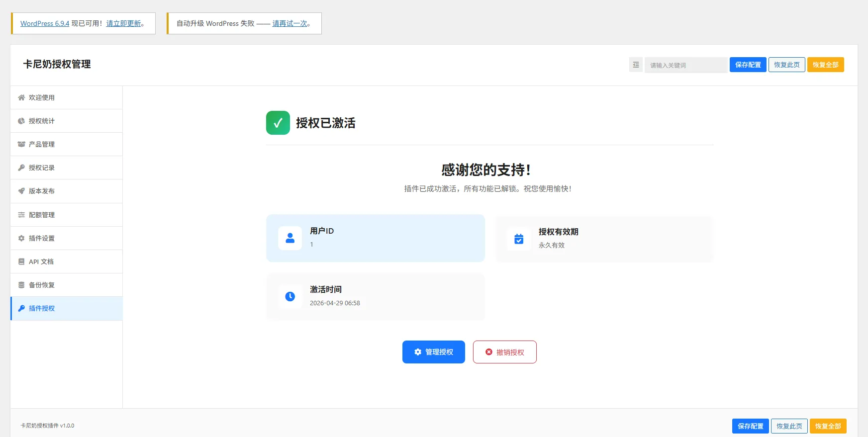Image resolution: width=868 pixels, height=437 pixels.
Task: Click the 管理授权 blue button
Action: (433, 352)
